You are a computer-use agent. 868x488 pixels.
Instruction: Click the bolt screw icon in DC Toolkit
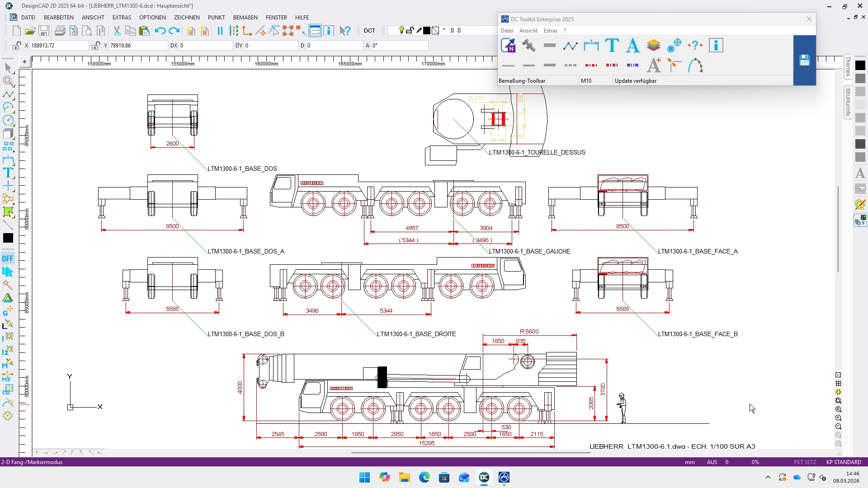coord(528,46)
